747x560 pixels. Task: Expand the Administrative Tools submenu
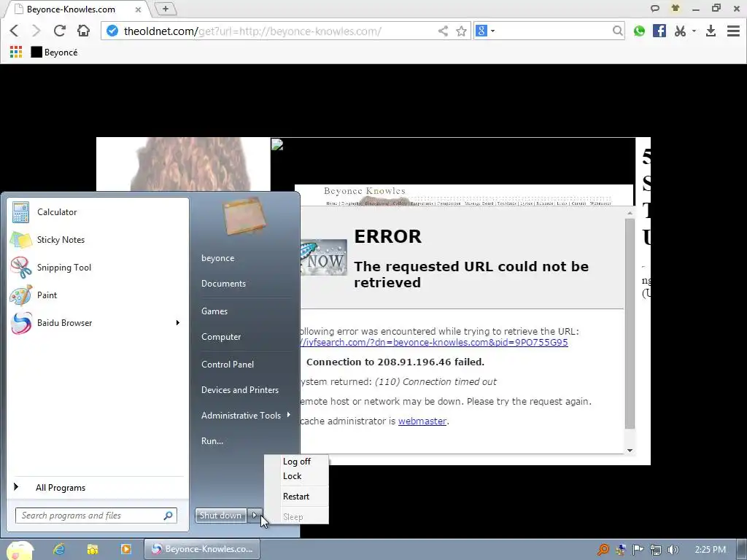click(x=245, y=415)
